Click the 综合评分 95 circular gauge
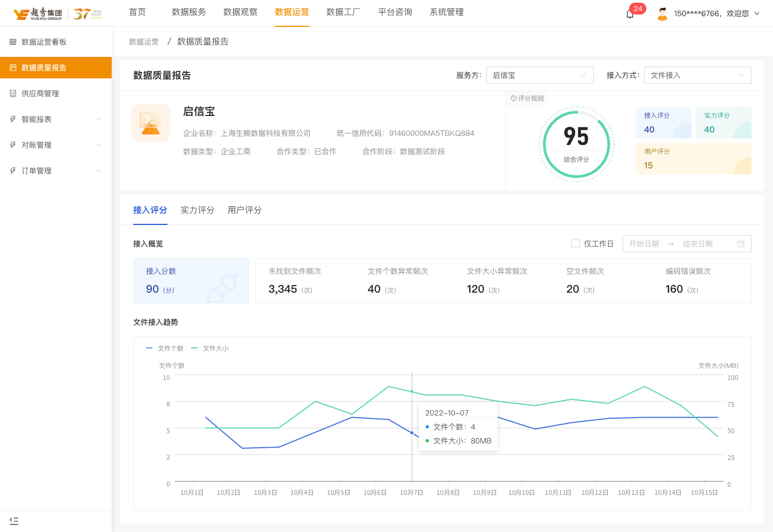This screenshot has width=773, height=532. pos(577,144)
